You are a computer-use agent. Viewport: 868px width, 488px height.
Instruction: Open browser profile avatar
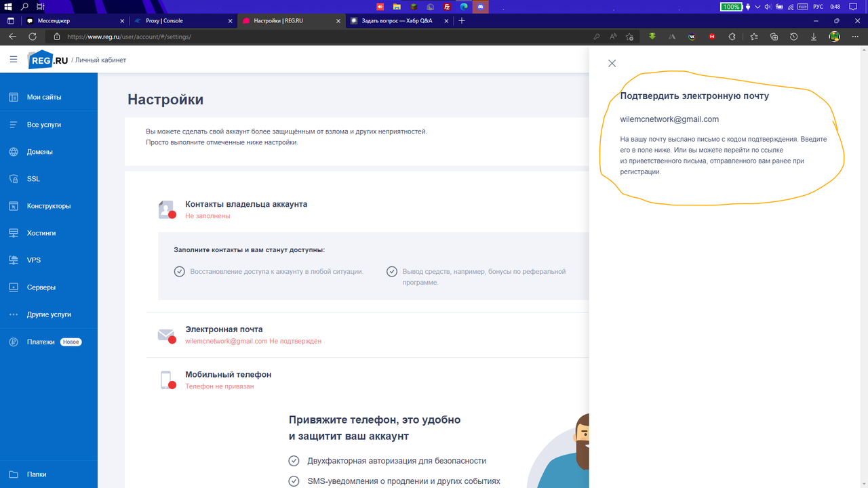pyautogui.click(x=835, y=37)
